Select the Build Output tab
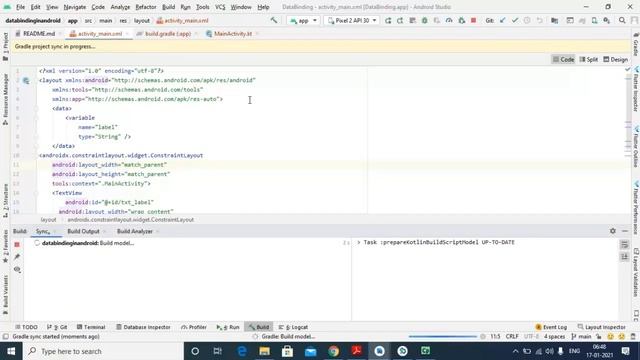The width and height of the screenshot is (640, 360). [83, 231]
